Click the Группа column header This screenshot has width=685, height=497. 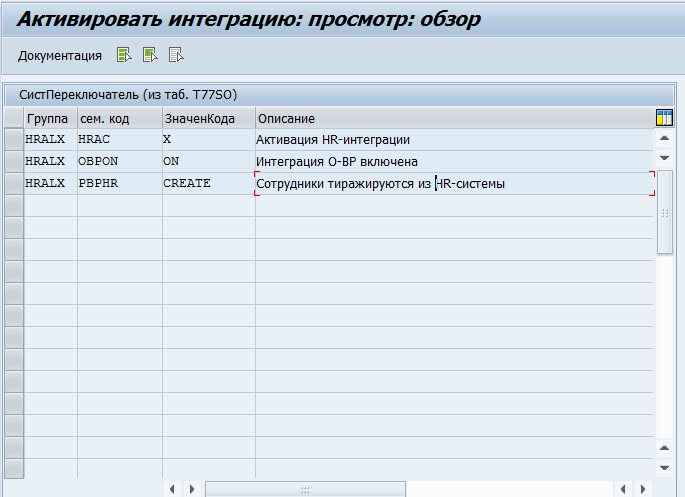51,118
